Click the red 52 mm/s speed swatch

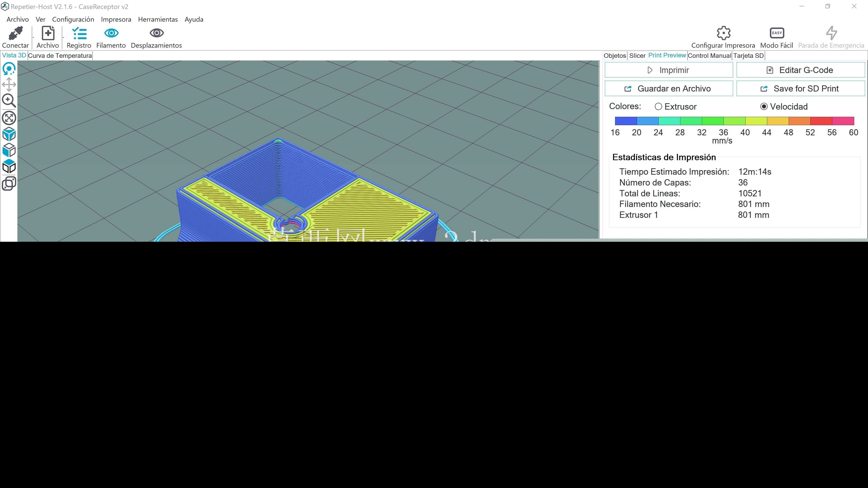[821, 121]
